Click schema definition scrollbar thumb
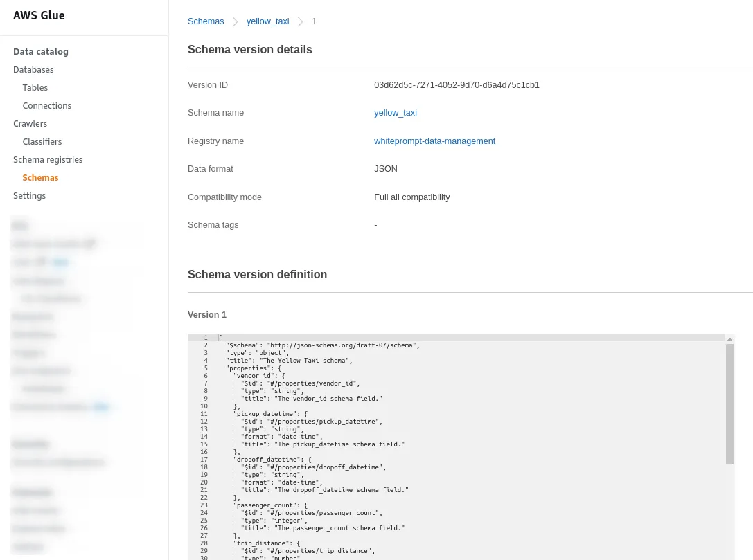 click(729, 404)
